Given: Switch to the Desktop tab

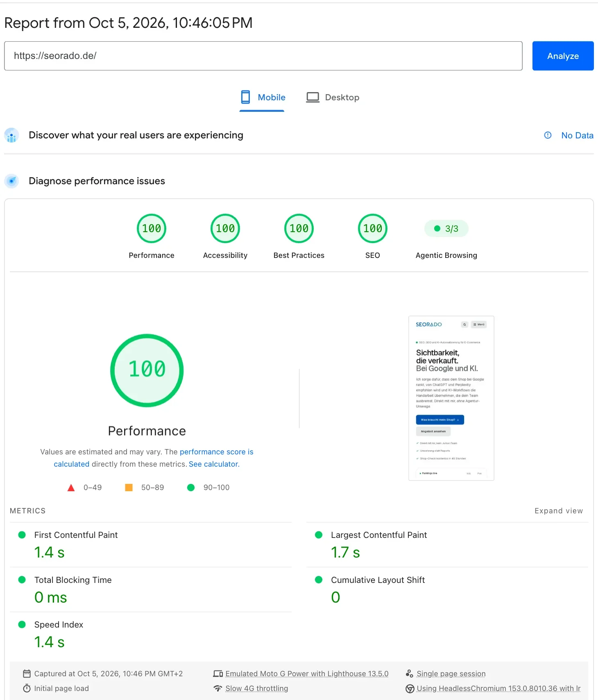Looking at the screenshot, I should pyautogui.click(x=333, y=97).
